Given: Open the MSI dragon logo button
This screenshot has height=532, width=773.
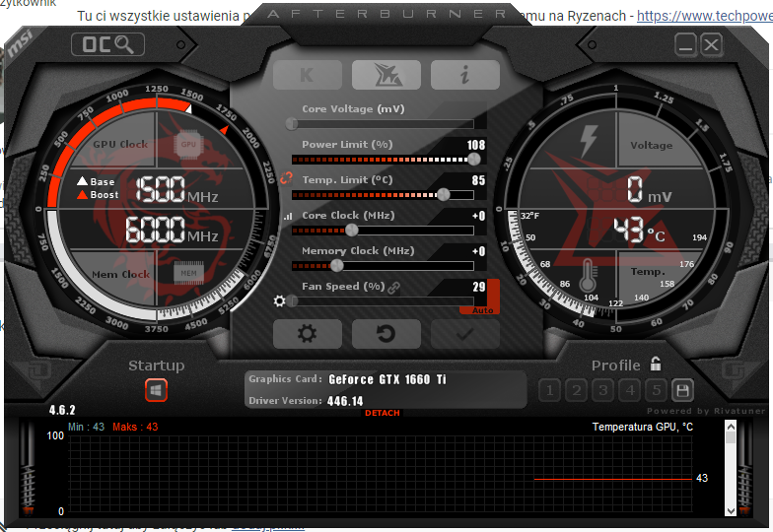Looking at the screenshot, I should (x=386, y=75).
